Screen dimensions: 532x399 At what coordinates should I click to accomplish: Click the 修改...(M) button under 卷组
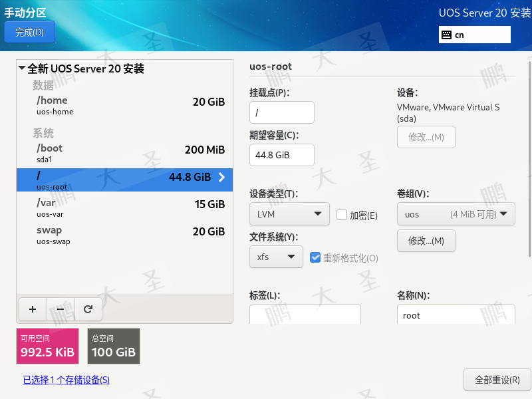coord(426,241)
